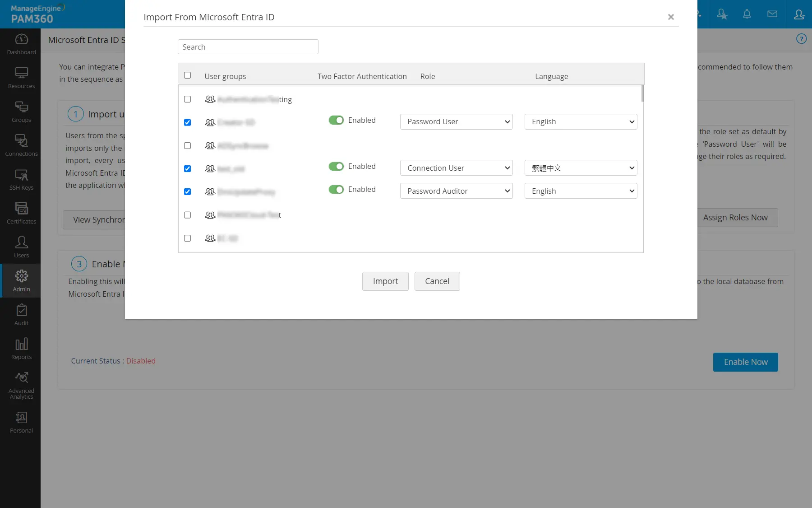Click the notification bell icon
The image size is (812, 508).
pyautogui.click(x=747, y=14)
